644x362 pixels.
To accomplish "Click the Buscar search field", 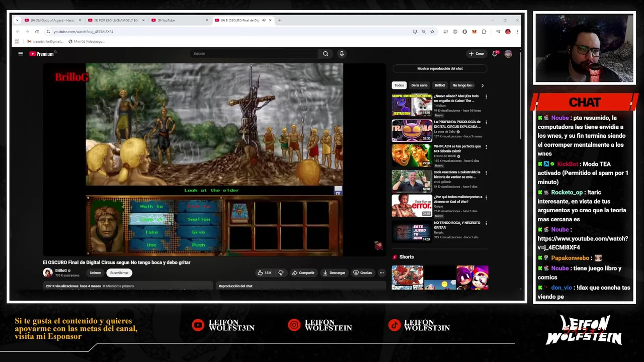I will 254,54.
